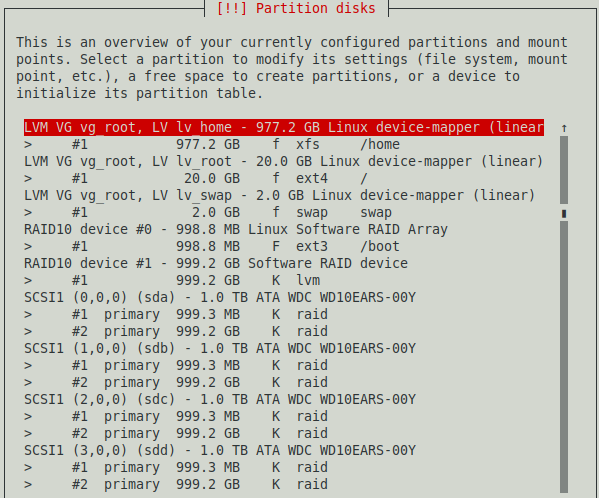The width and height of the screenshot is (599, 498).
Task: Click the scrollbar up arrow
Action: (564, 128)
